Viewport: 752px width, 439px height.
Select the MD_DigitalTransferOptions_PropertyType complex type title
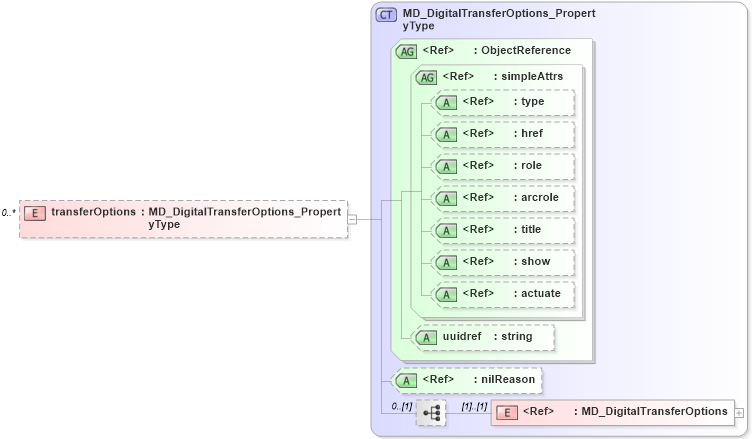pyautogui.click(x=499, y=19)
